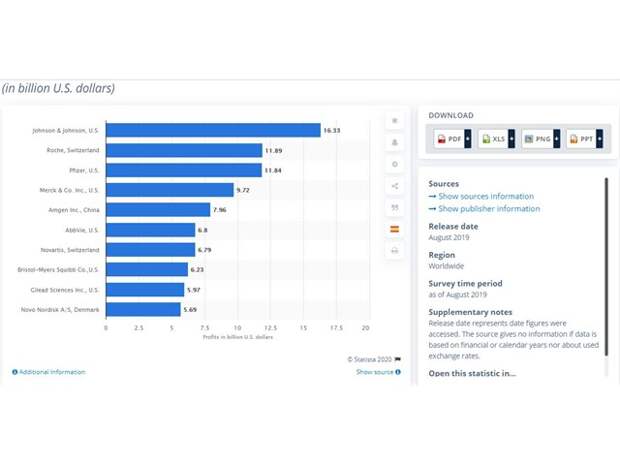
Task: Click the quotation-mark citation icon
Action: tap(394, 208)
